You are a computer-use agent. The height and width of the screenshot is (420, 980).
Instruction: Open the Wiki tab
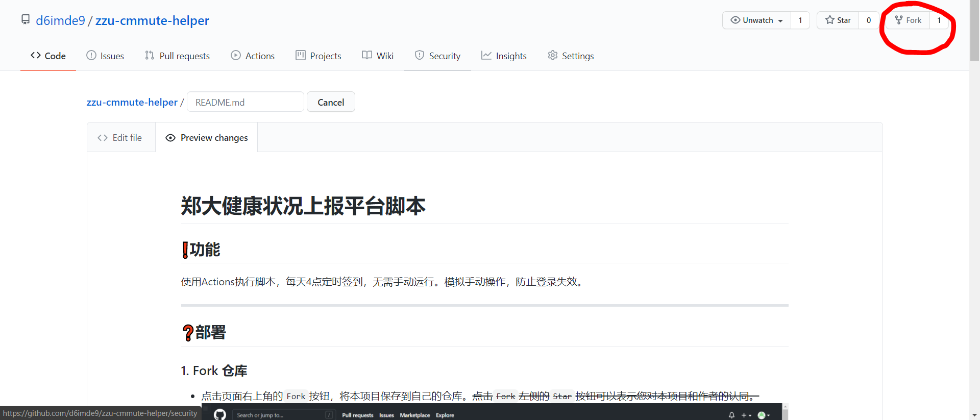pyautogui.click(x=378, y=56)
